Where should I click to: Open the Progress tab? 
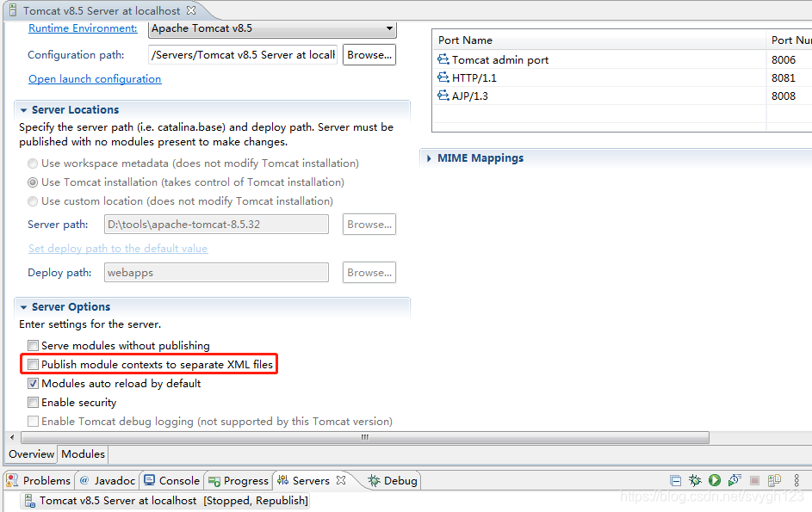[239, 480]
